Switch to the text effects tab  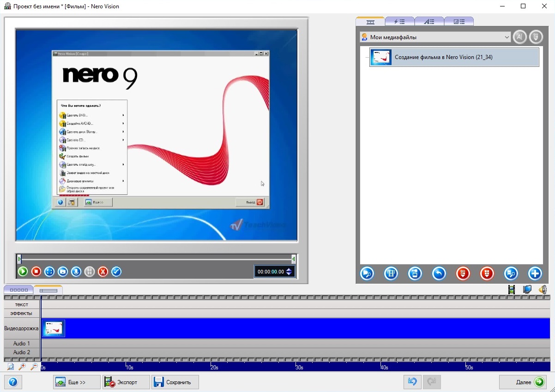(x=429, y=21)
